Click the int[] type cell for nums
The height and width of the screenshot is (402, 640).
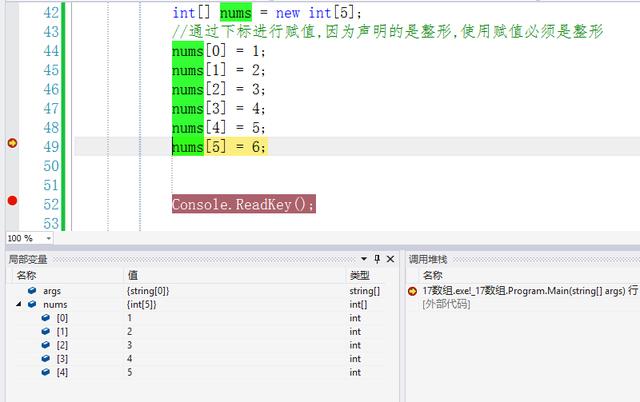coord(358,304)
